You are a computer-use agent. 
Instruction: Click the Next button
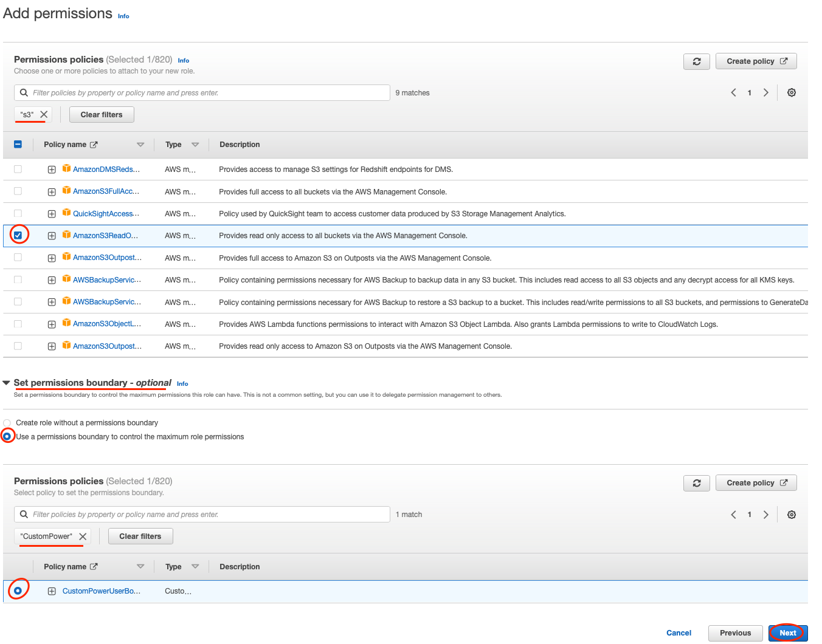coord(787,632)
